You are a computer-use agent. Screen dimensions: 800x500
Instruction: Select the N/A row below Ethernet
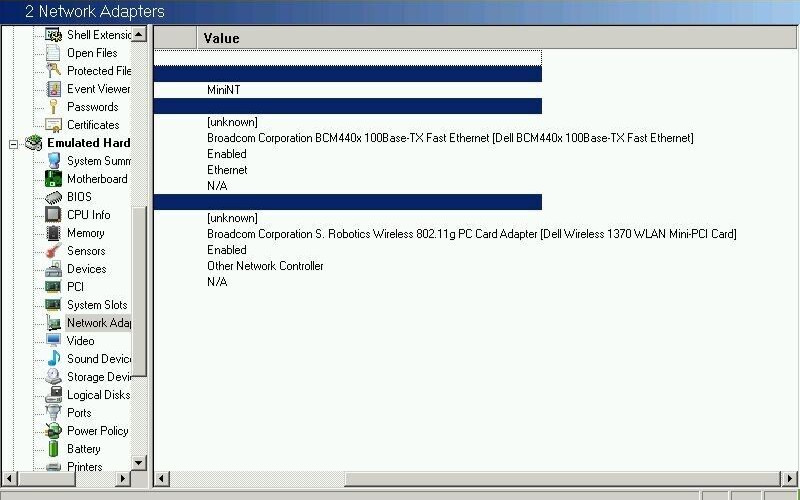tap(217, 186)
